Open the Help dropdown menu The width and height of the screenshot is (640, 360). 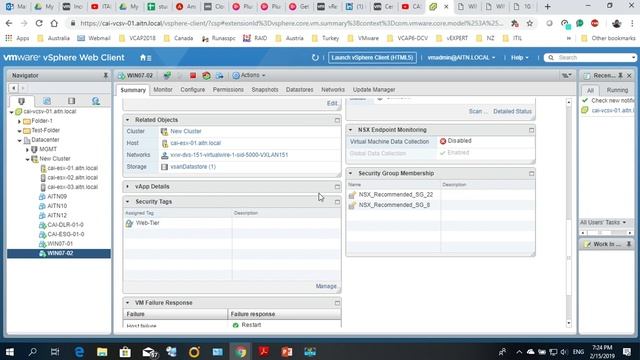click(520, 58)
